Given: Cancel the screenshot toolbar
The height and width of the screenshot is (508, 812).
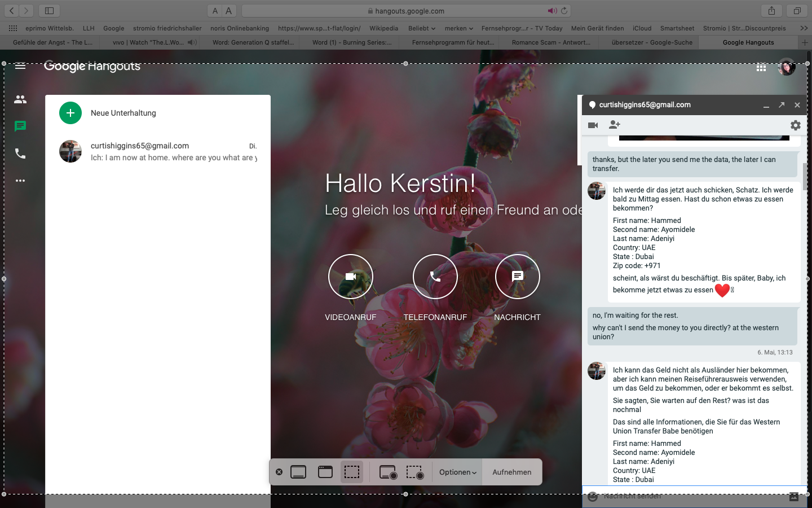Looking at the screenshot, I should [279, 472].
